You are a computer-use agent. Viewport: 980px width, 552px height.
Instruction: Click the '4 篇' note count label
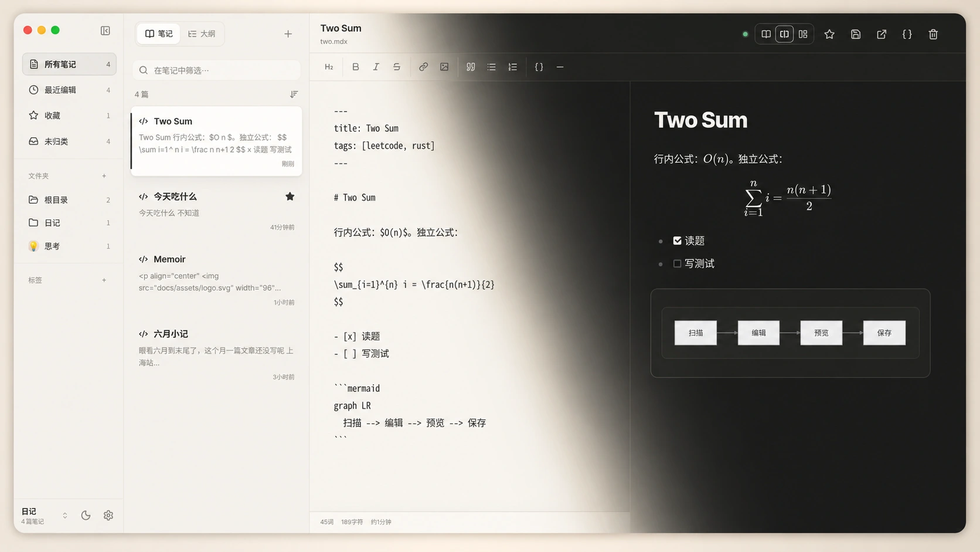click(141, 94)
